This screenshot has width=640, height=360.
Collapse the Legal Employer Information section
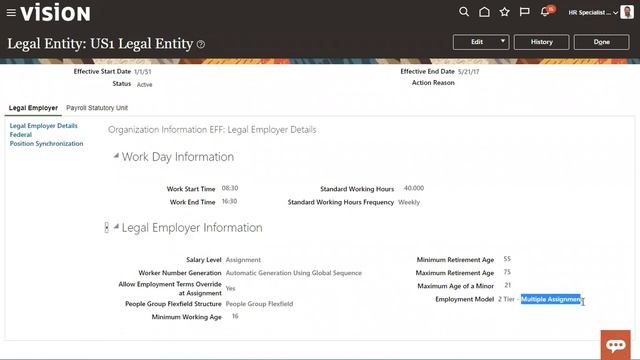click(116, 226)
